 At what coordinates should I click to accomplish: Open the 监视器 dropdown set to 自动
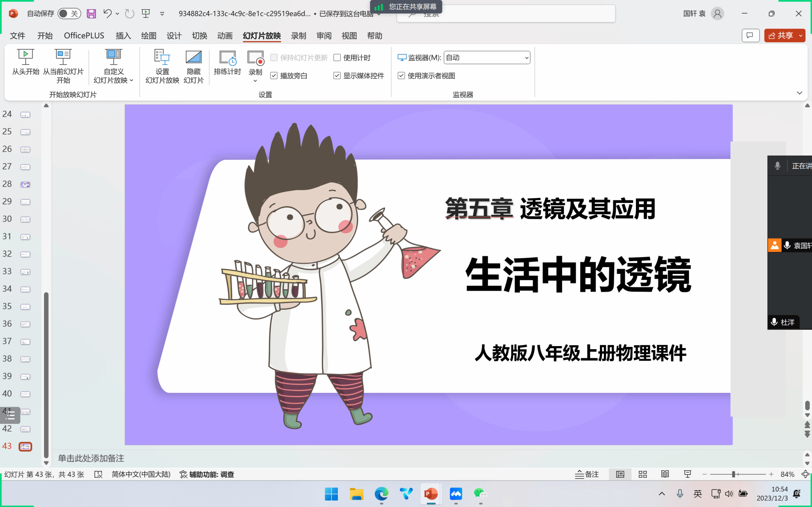(486, 58)
